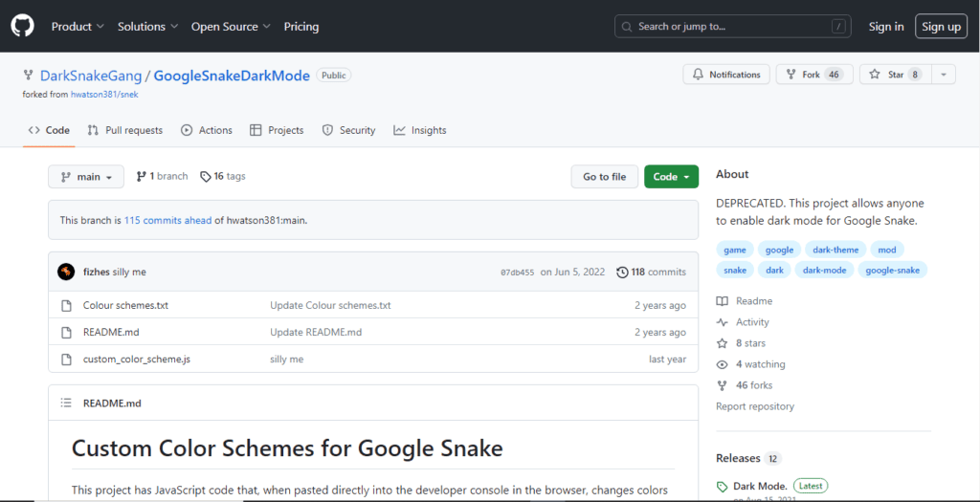Click the Sign in link

[885, 27]
